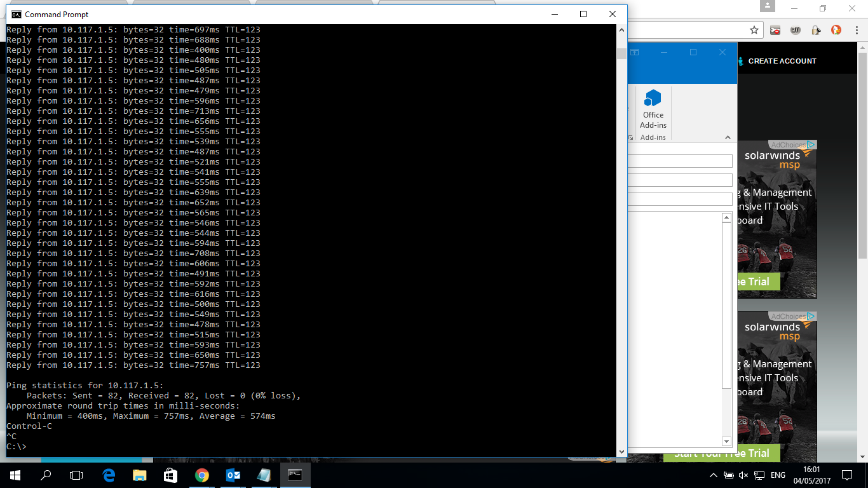Click the Outlook message body scroll-down arrow

tap(727, 442)
